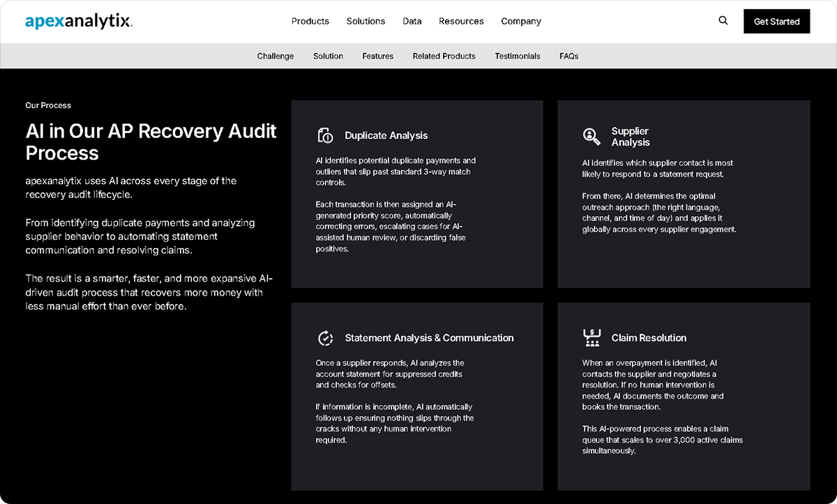Click the Statement Analysis checkmark icon
The image size is (837, 504).
[x=325, y=338]
